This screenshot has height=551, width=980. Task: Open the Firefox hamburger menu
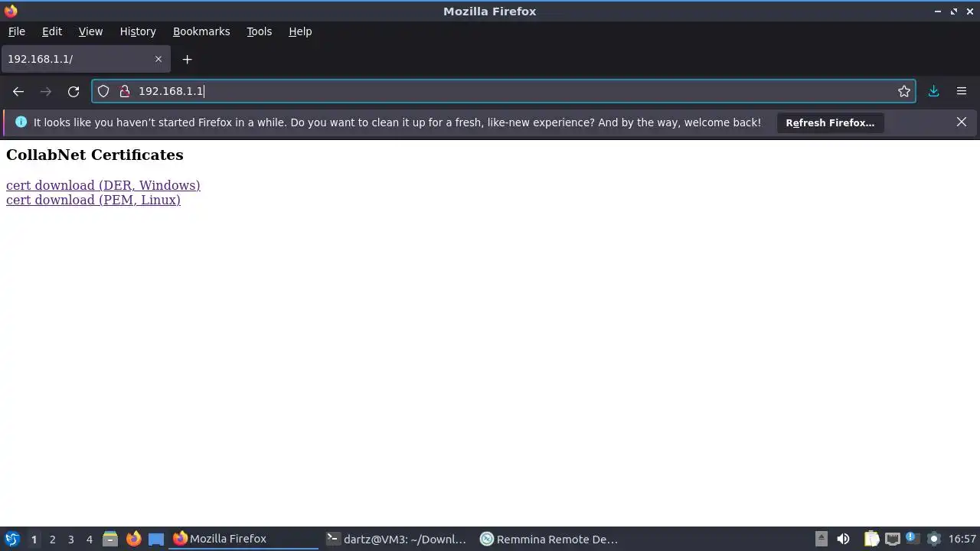pyautogui.click(x=962, y=91)
